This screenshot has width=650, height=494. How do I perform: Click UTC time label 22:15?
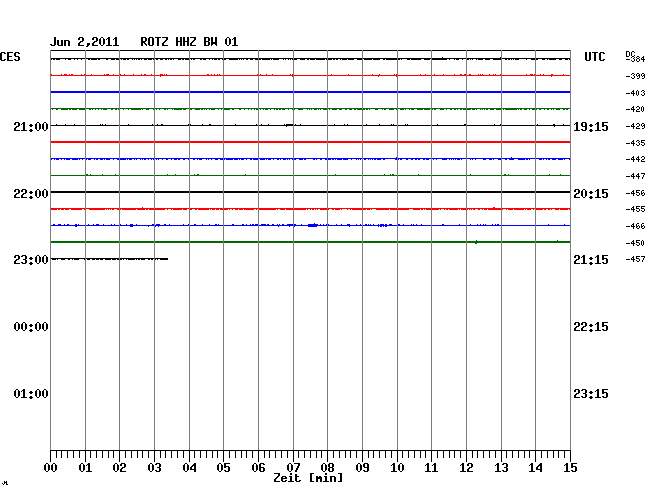591,327
